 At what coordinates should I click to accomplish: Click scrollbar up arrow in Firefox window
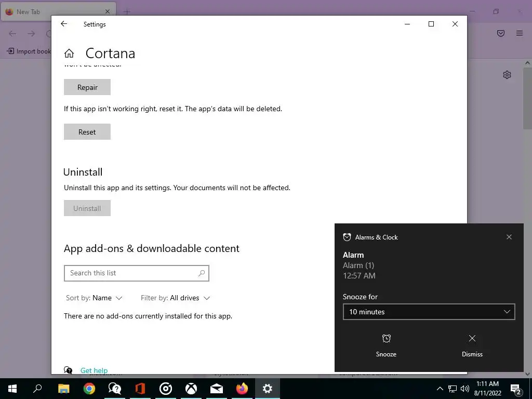(527, 63)
